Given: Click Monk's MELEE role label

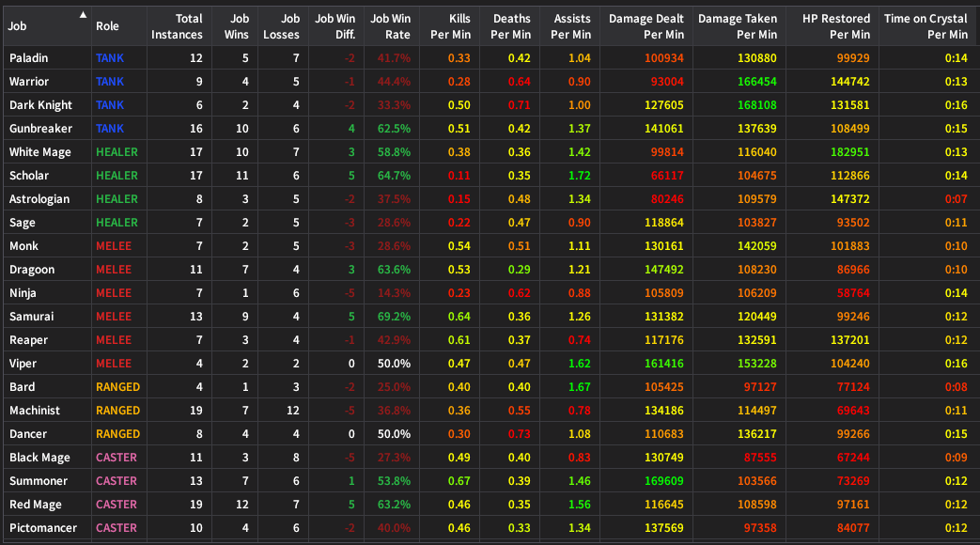Looking at the screenshot, I should tap(114, 245).
